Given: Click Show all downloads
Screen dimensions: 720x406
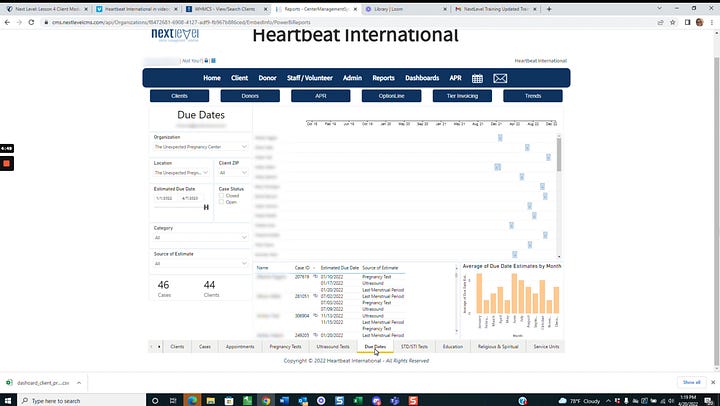Looking at the screenshot, I should (692, 382).
